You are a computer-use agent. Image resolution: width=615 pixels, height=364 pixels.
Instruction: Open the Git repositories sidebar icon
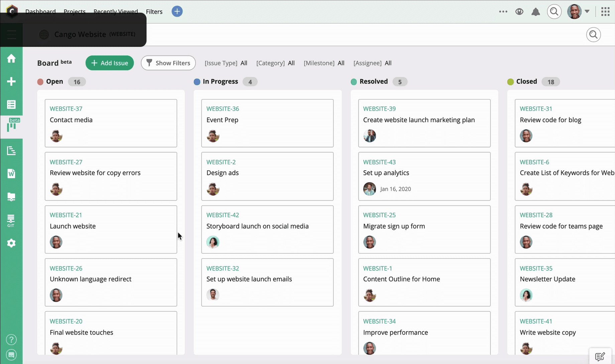click(11, 220)
